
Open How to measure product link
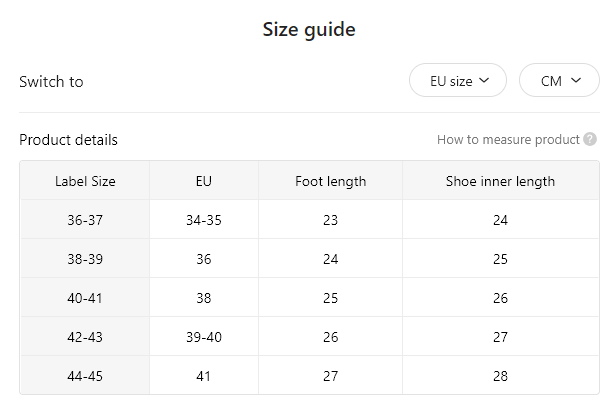[508, 140]
